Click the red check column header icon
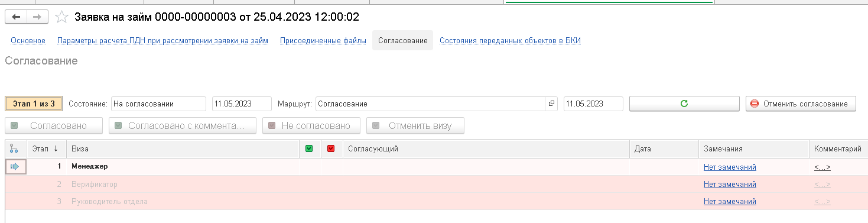868x223 pixels. point(331,149)
